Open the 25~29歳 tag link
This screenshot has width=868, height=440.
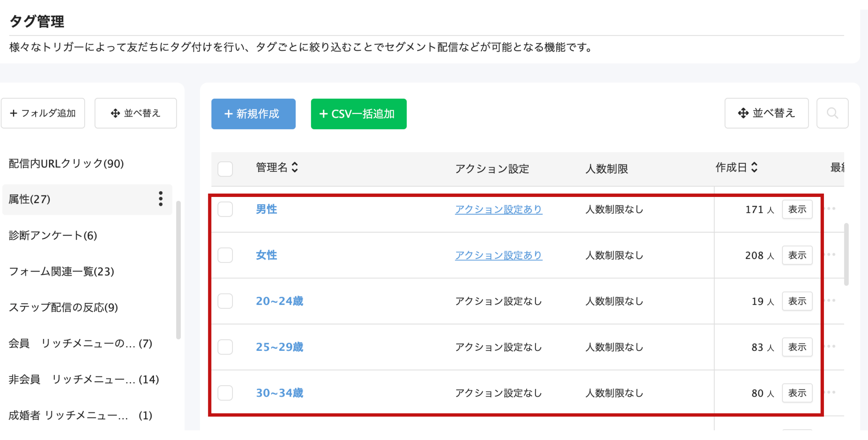tap(280, 347)
